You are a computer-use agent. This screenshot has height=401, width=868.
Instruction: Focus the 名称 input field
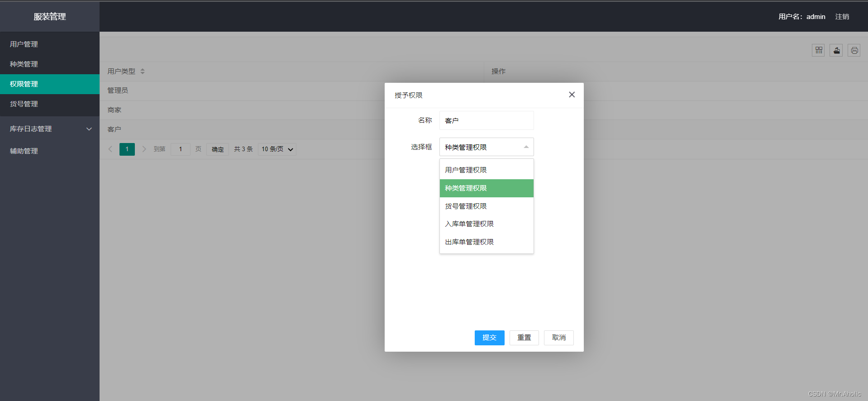tap(486, 120)
